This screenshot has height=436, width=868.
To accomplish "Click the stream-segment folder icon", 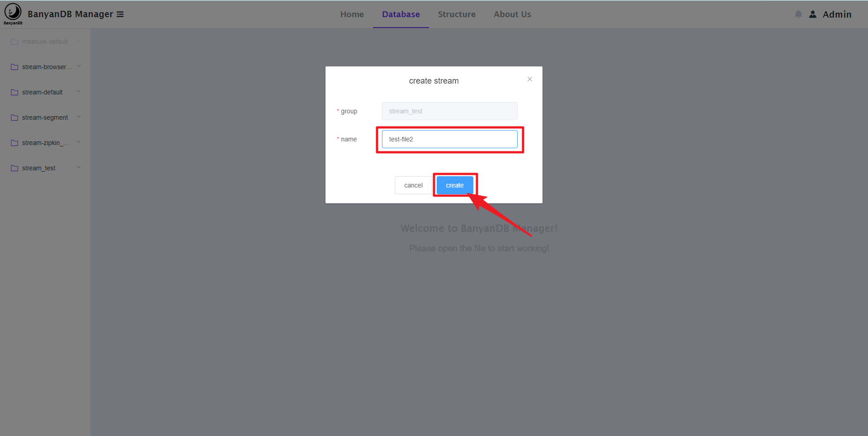I will [14, 117].
